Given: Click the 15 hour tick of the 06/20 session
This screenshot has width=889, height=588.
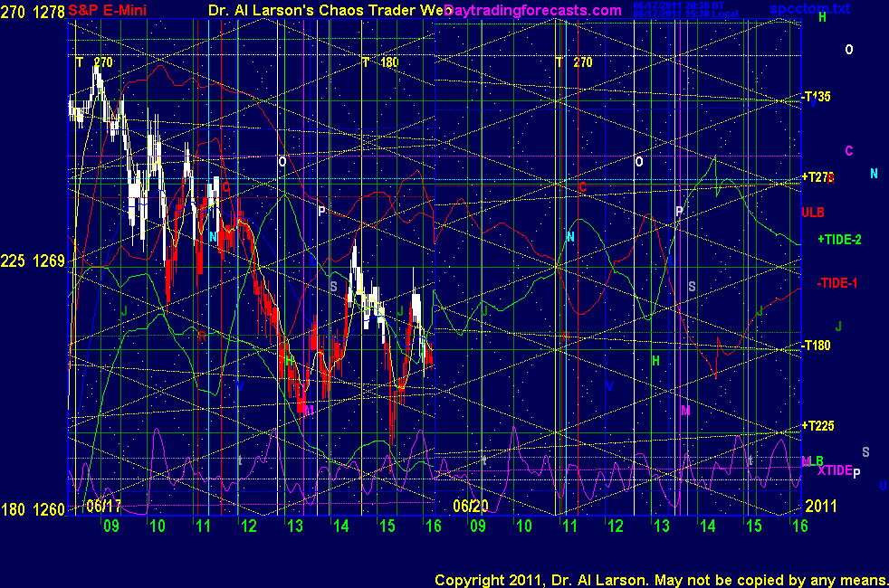Looking at the screenshot, I should pos(753,526).
